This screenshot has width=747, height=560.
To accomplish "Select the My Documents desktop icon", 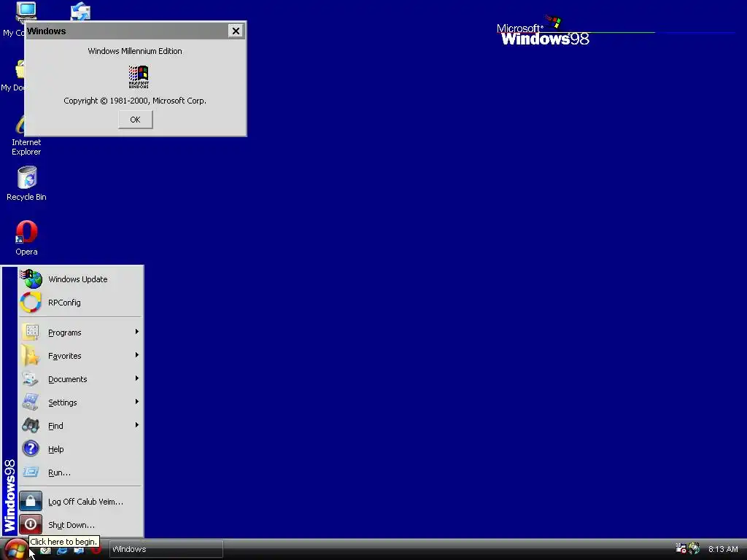I will [12, 76].
